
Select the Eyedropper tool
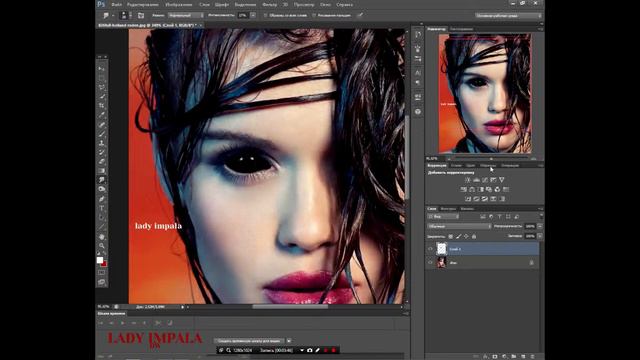point(102,115)
